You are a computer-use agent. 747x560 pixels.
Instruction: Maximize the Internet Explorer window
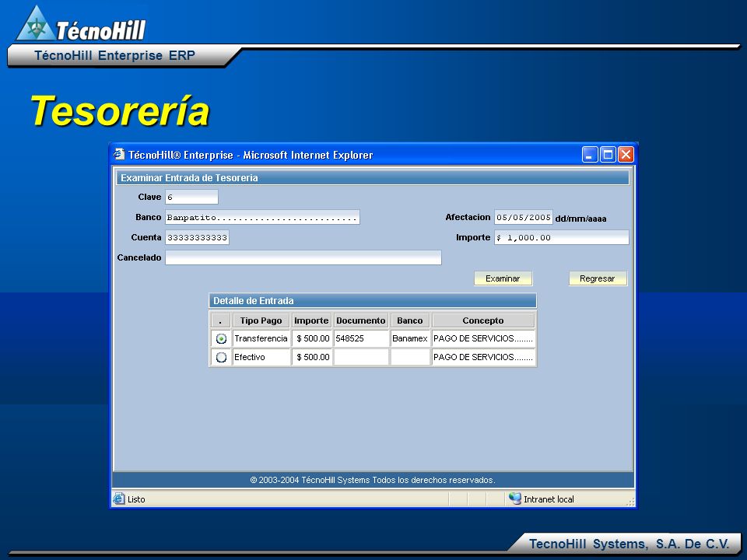pos(608,155)
